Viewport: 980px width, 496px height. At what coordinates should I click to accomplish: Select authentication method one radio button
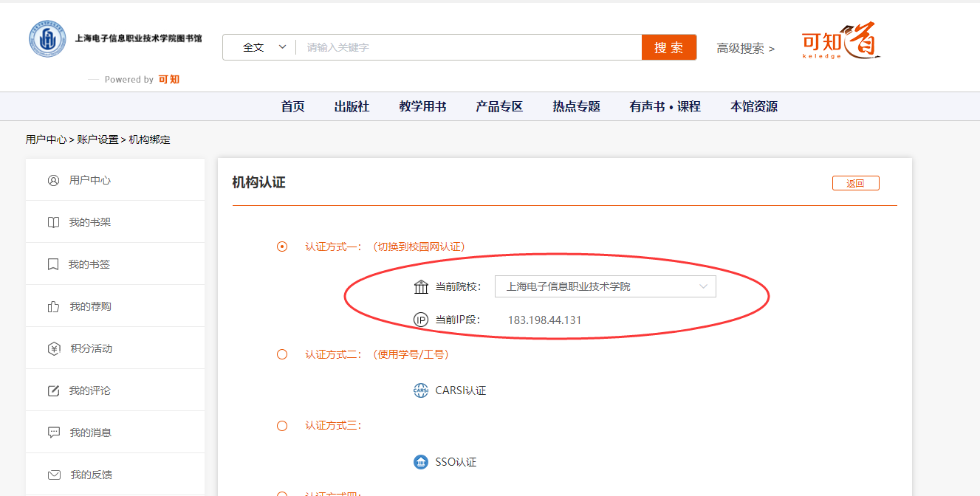point(282,247)
